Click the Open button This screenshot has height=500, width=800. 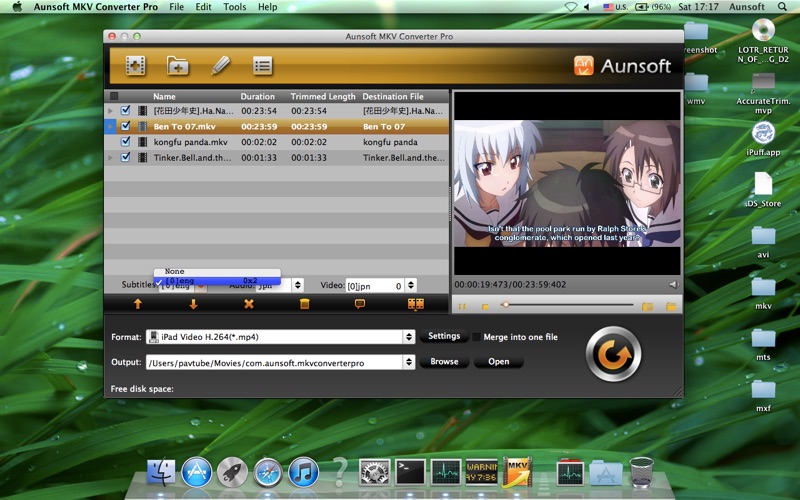click(x=498, y=361)
